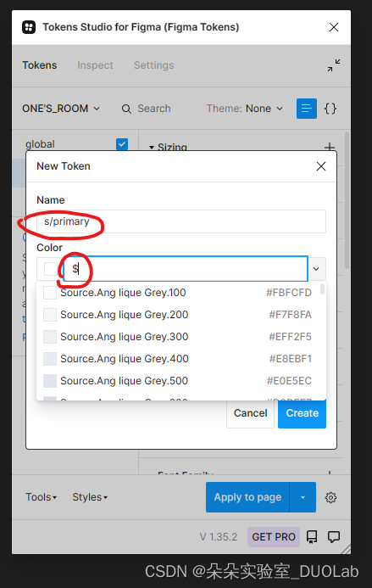The height and width of the screenshot is (588, 372).
Task: Click the suggestions list scrollbar
Action: tap(322, 289)
